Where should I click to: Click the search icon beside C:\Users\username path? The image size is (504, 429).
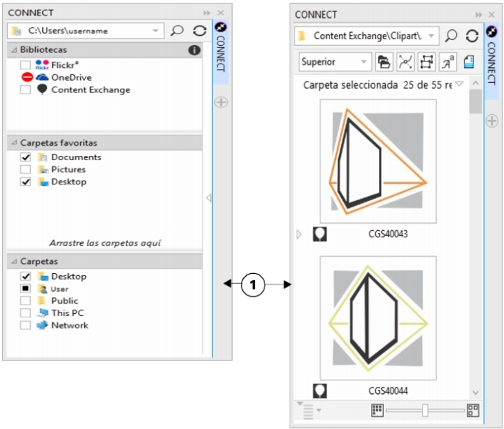tap(177, 31)
